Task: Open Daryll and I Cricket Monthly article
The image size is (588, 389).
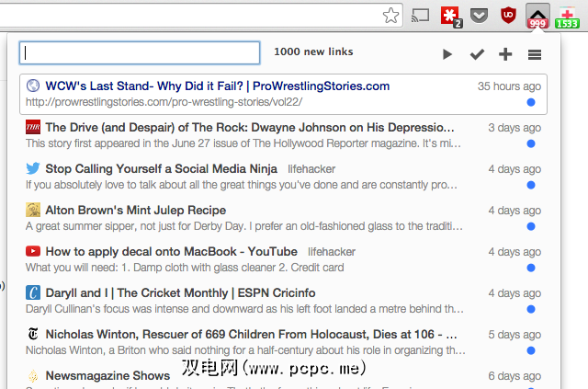Action: [x=180, y=292]
